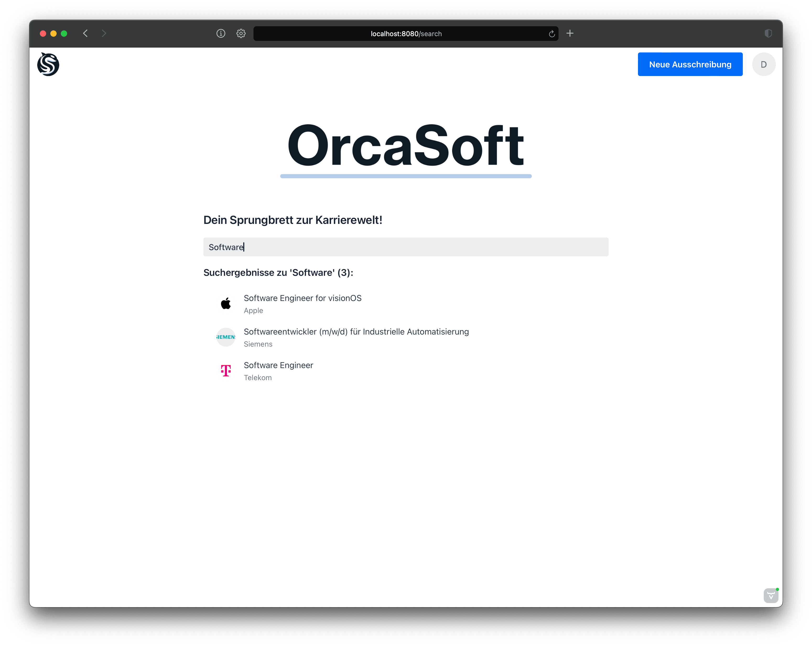The width and height of the screenshot is (812, 646).
Task: Focus the search field containing Software
Action: [406, 247]
